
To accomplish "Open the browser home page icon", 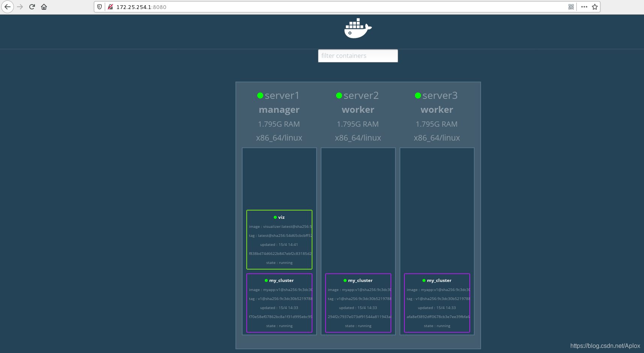I will 44,7.
